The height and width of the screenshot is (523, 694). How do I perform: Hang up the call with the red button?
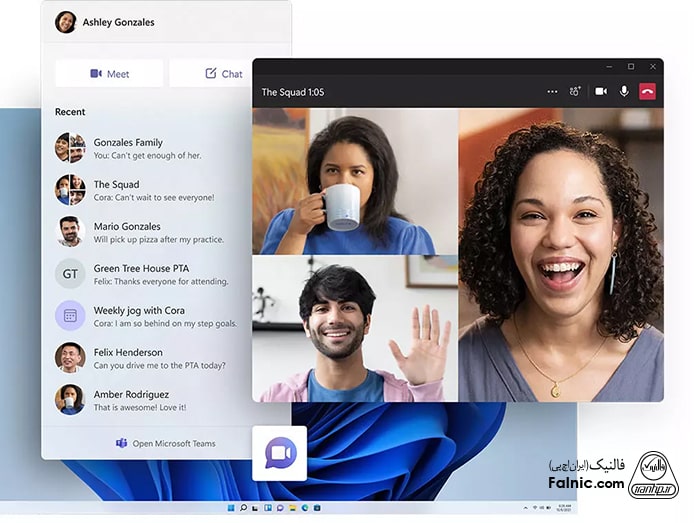(647, 91)
